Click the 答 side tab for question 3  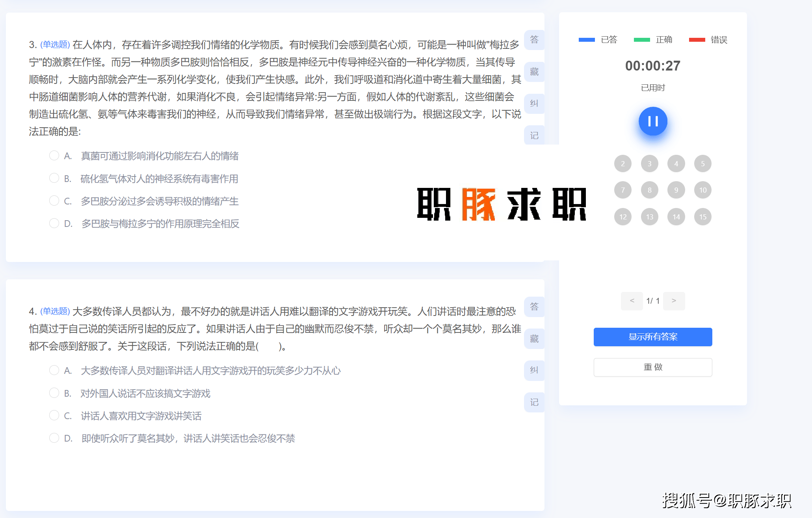[x=534, y=40]
